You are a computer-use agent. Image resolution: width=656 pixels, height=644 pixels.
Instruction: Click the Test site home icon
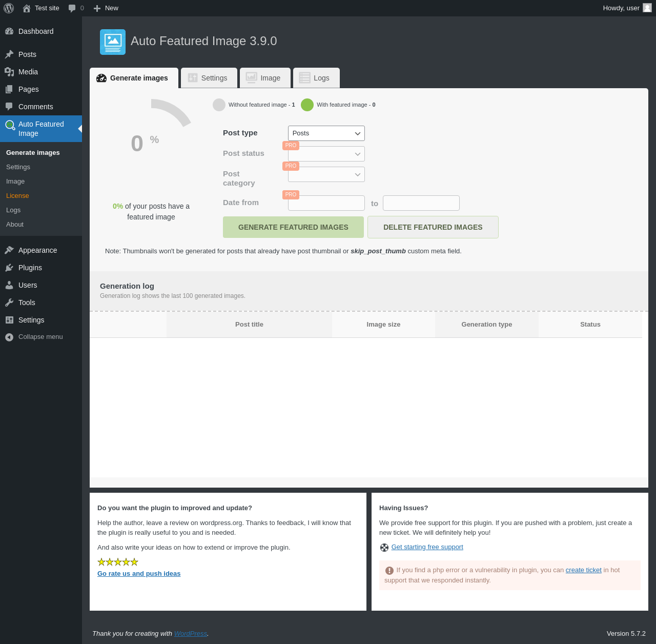pyautogui.click(x=27, y=8)
